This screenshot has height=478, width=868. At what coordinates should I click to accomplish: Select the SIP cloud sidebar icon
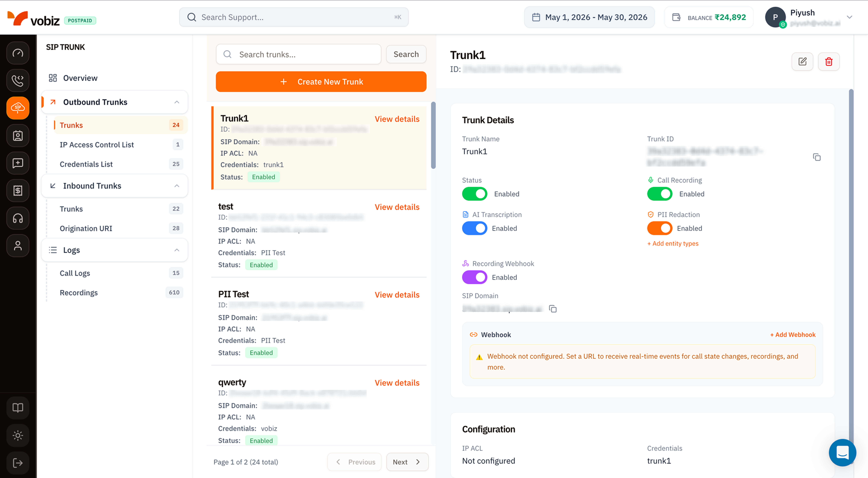18,108
